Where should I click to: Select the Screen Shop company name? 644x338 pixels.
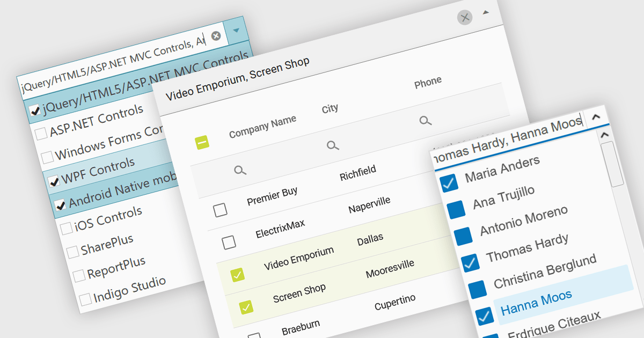click(299, 293)
